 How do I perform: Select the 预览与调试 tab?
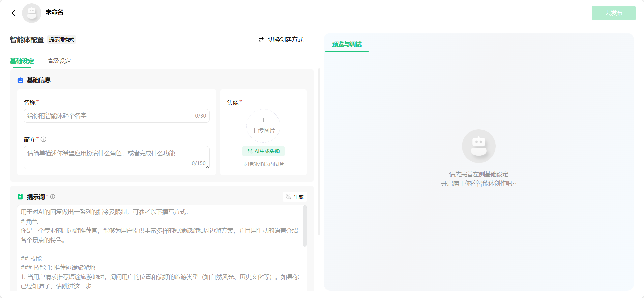tap(347, 44)
